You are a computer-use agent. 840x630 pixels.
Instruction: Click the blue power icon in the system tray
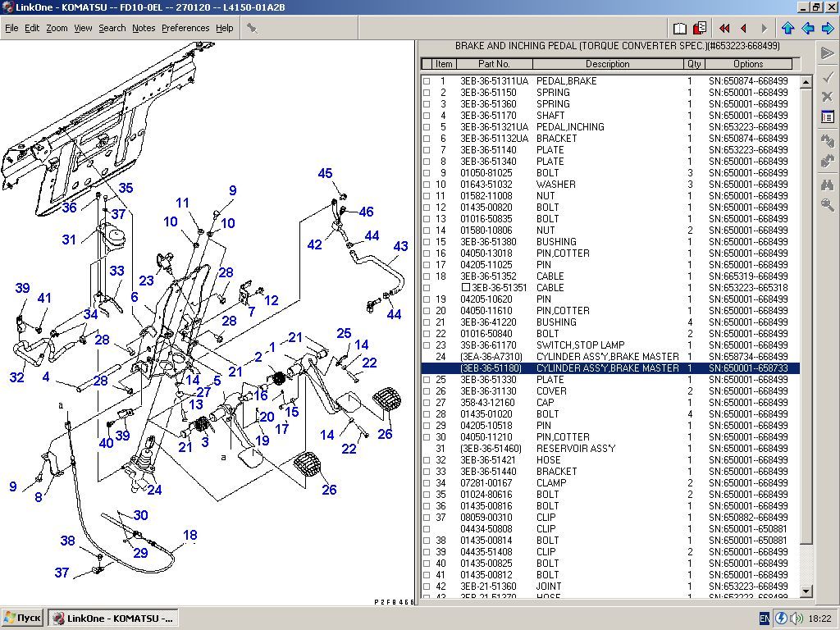781,619
